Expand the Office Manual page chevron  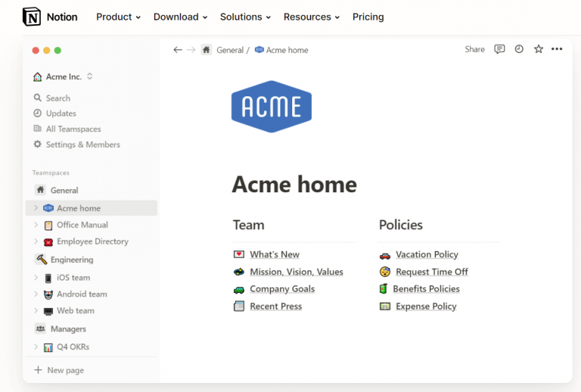click(x=36, y=225)
